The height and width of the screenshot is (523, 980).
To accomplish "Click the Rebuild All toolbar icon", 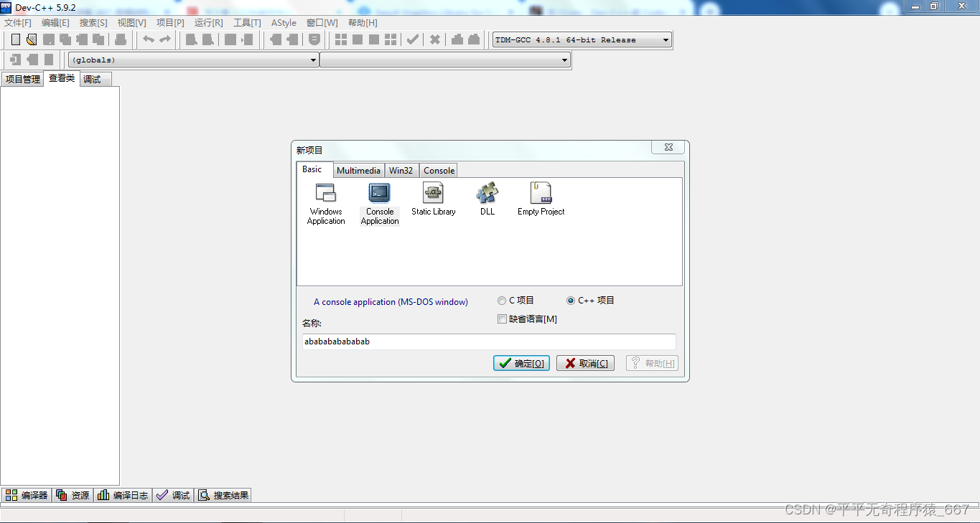I will tap(391, 39).
